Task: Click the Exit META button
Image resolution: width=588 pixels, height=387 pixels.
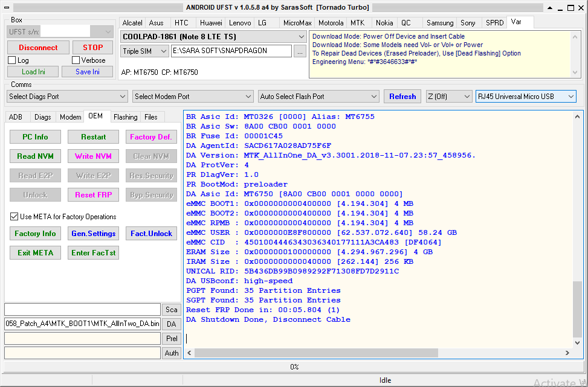Action: click(35, 253)
